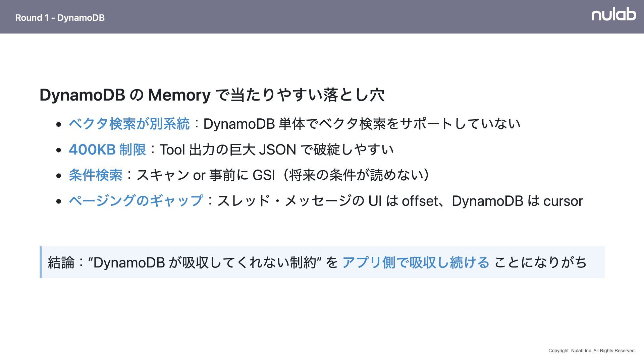Click the blue ベクタ検索が別系統 text
The image size is (644, 362).
129,124
